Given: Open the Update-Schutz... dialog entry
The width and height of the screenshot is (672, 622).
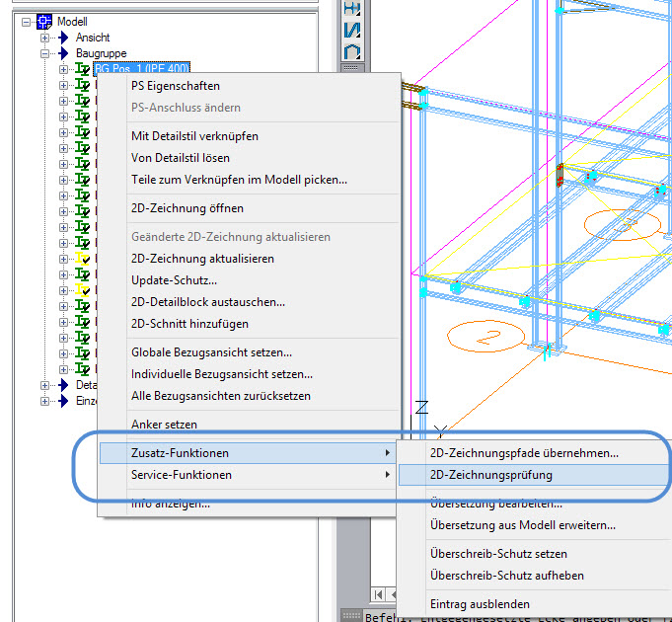Looking at the screenshot, I should [x=249, y=280].
